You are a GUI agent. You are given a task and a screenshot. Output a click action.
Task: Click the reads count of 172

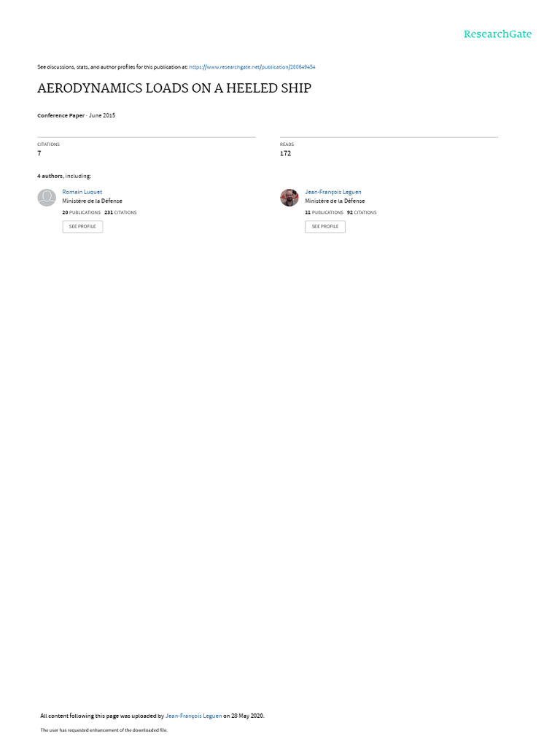tap(285, 153)
